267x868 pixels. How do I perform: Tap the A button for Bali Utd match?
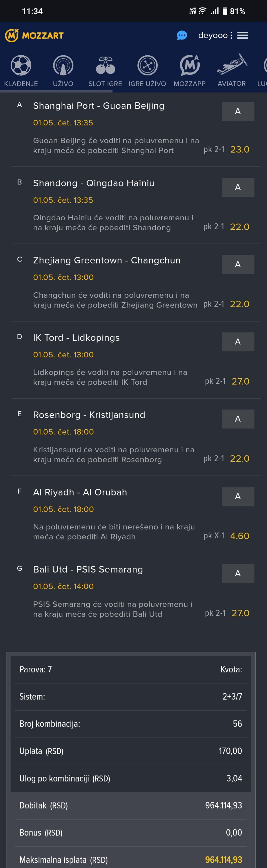click(x=238, y=573)
